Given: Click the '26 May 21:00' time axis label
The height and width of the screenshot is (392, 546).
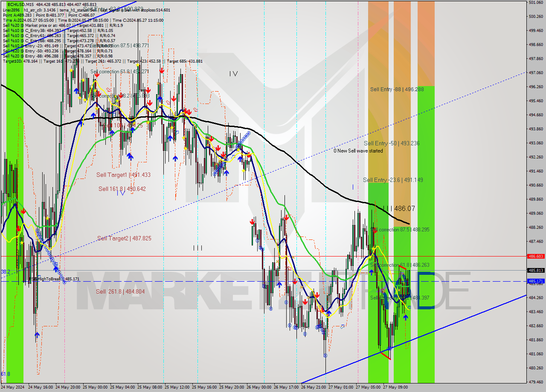Looking at the screenshot, I should (314, 388).
